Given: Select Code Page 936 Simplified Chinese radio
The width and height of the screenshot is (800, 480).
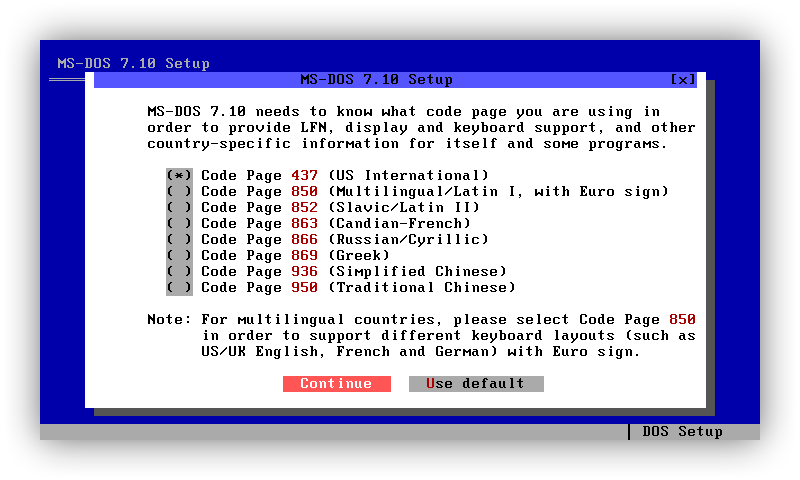Looking at the screenshot, I should [x=179, y=271].
